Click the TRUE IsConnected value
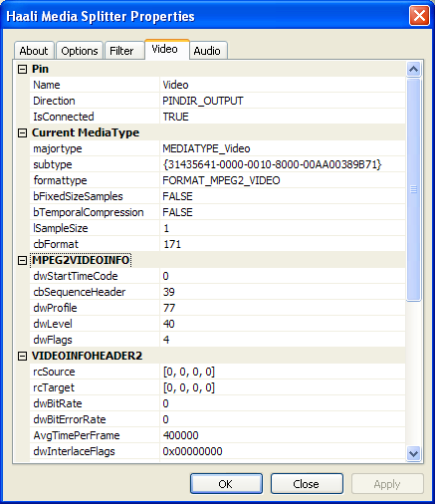 tap(176, 117)
